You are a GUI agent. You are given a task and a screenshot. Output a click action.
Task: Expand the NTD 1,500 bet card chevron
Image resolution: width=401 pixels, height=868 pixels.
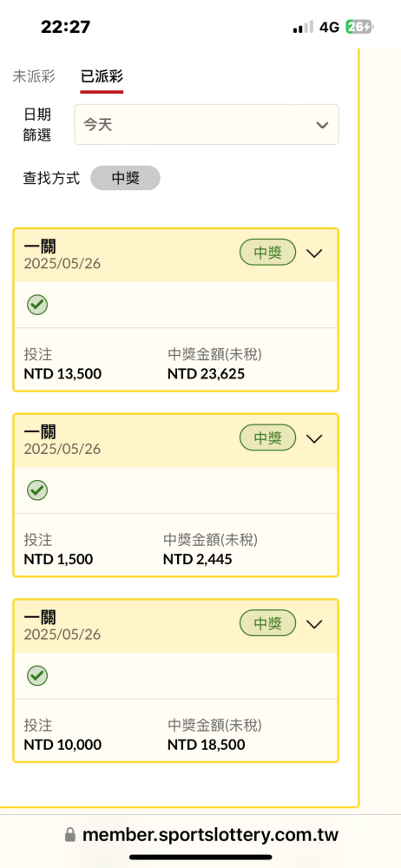click(x=314, y=439)
